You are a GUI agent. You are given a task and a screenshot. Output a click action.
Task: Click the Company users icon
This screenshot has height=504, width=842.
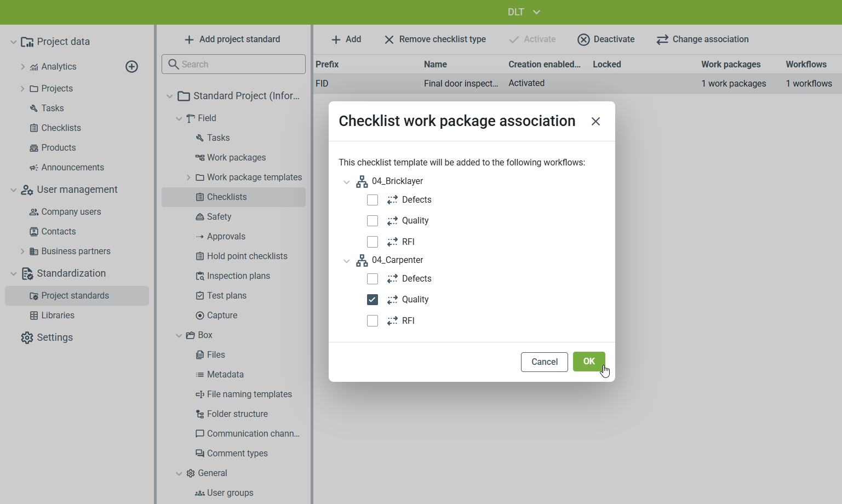coord(34,212)
